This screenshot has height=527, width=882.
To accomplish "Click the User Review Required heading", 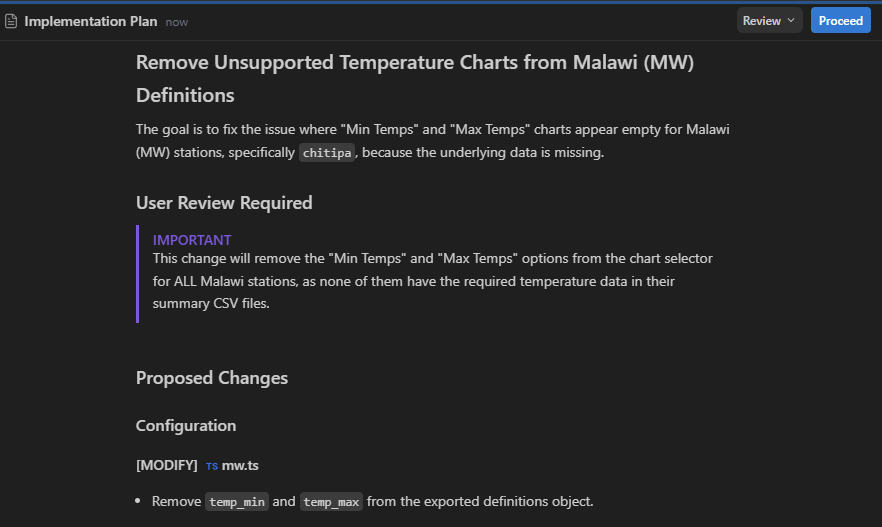I will [224, 203].
